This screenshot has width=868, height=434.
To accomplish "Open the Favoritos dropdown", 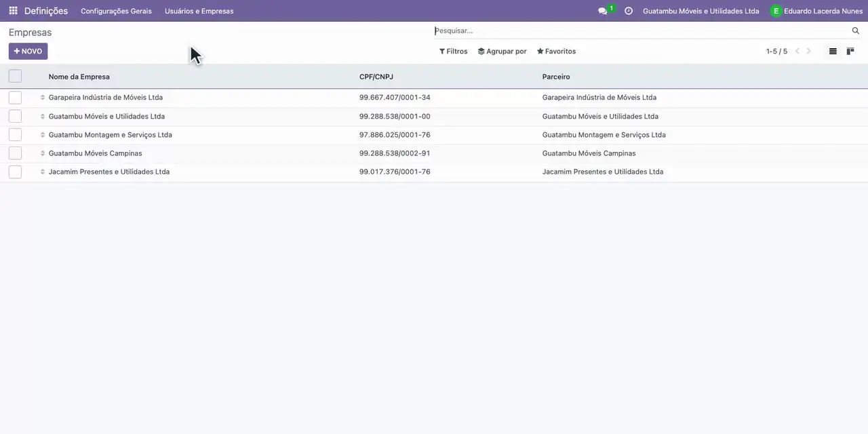I will click(556, 52).
